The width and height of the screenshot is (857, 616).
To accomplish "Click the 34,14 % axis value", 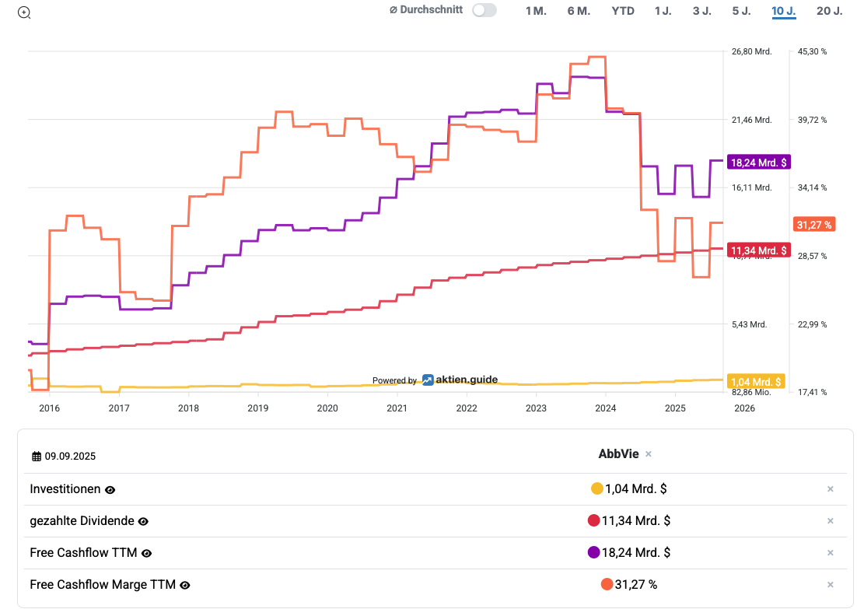I will tap(812, 187).
